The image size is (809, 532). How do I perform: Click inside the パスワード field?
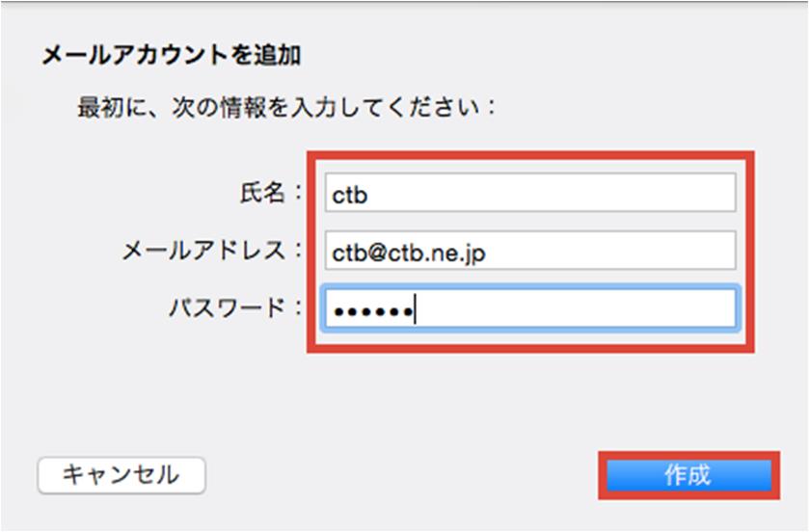click(x=530, y=308)
